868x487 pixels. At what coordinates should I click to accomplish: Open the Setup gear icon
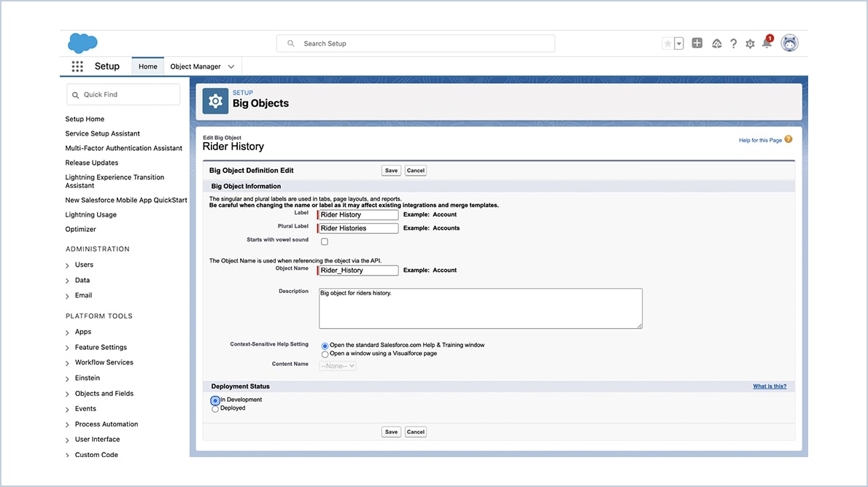point(750,44)
